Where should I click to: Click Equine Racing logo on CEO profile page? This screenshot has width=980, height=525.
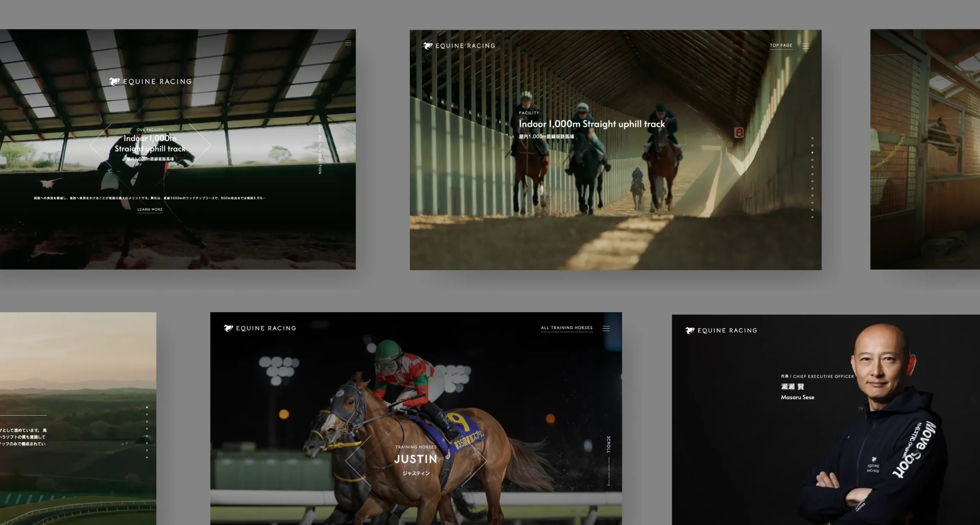[x=722, y=330]
